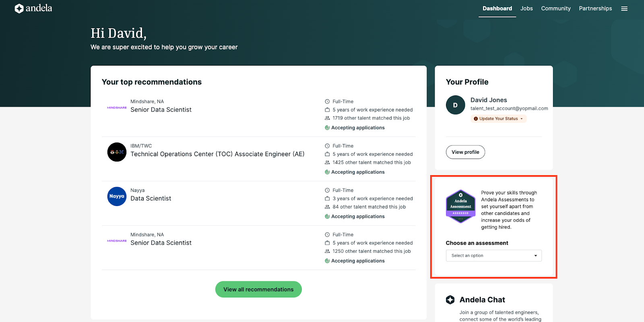Viewport: 644px width, 322px height.
Task: Click the IBM/TWC company logo
Action: [117, 152]
